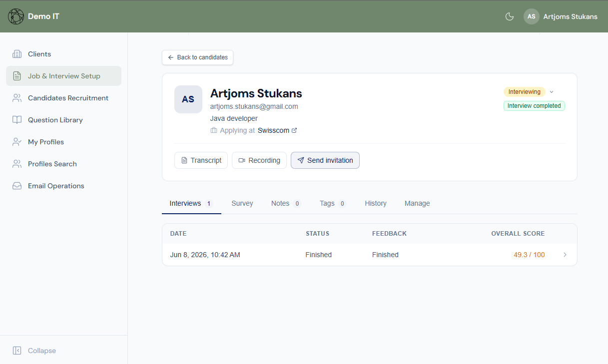Click the DATE column header

(178, 234)
